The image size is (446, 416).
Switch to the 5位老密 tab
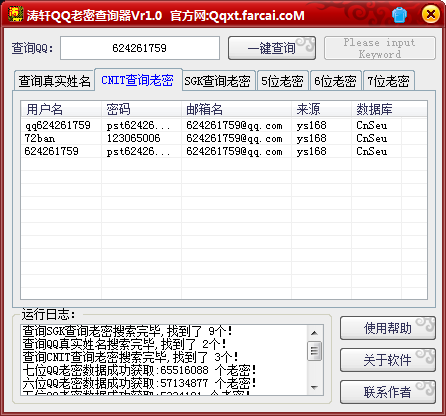tap(282, 81)
